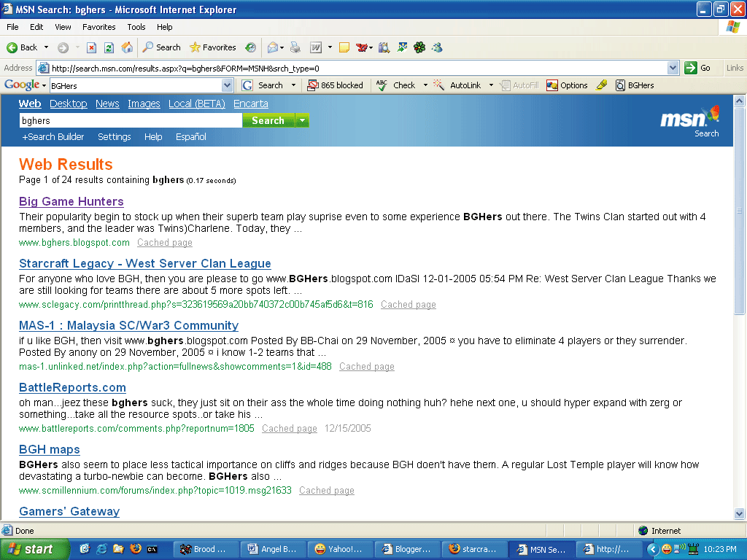Open +Search Builder link

tap(53, 136)
